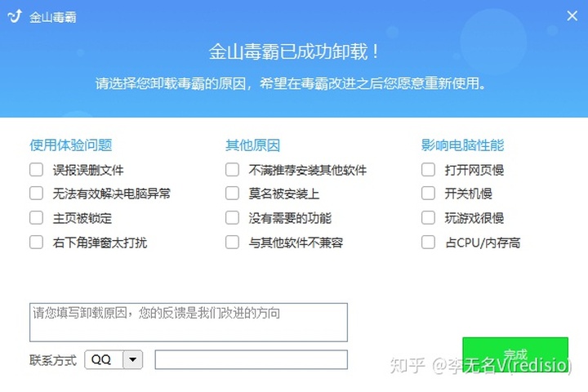Select the 玩游戏很慢 checkbox
Viewport: 588px width, 392px height.
pyautogui.click(x=428, y=217)
